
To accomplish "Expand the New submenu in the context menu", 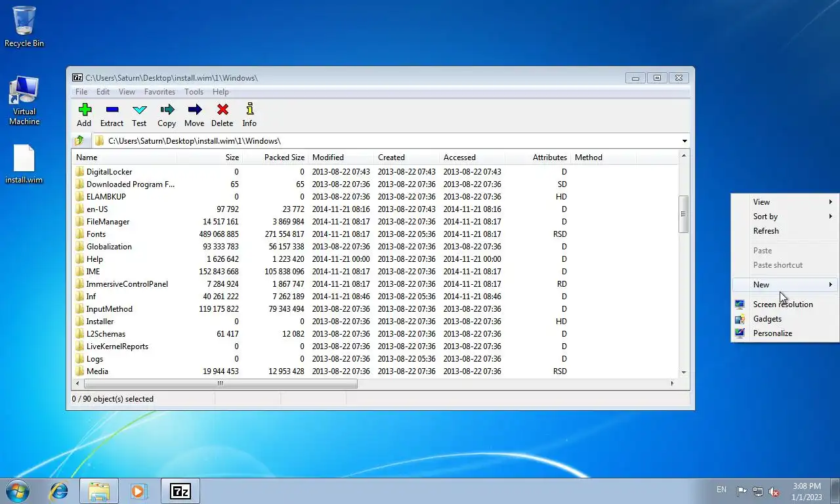I will tap(785, 285).
